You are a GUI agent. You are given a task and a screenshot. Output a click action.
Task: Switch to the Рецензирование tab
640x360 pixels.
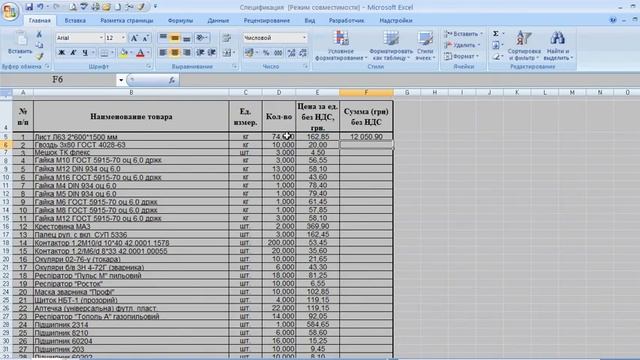[267, 20]
